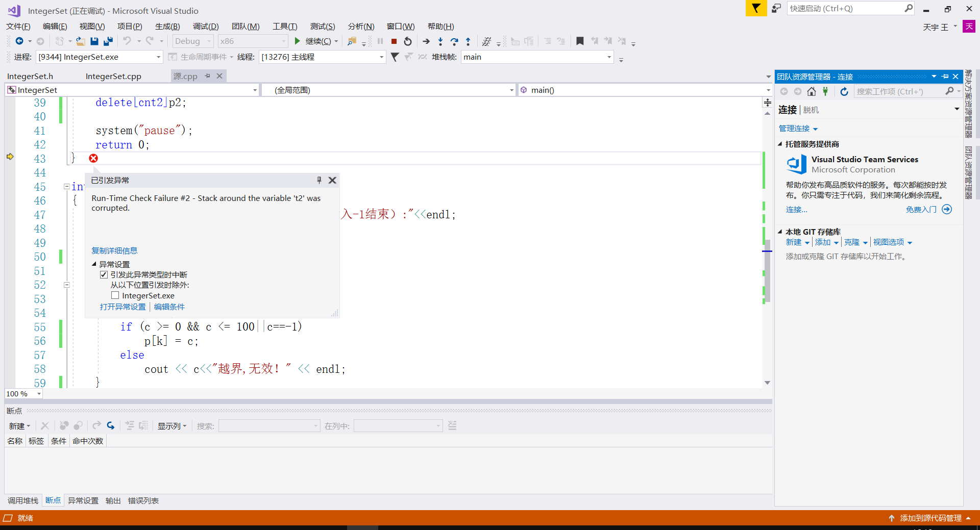Open the thread dropdown showing [13276]
The image size is (980, 530).
(x=322, y=57)
